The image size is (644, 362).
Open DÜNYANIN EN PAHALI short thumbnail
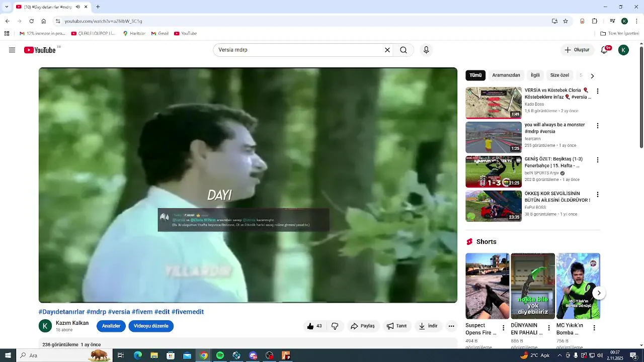click(533, 286)
